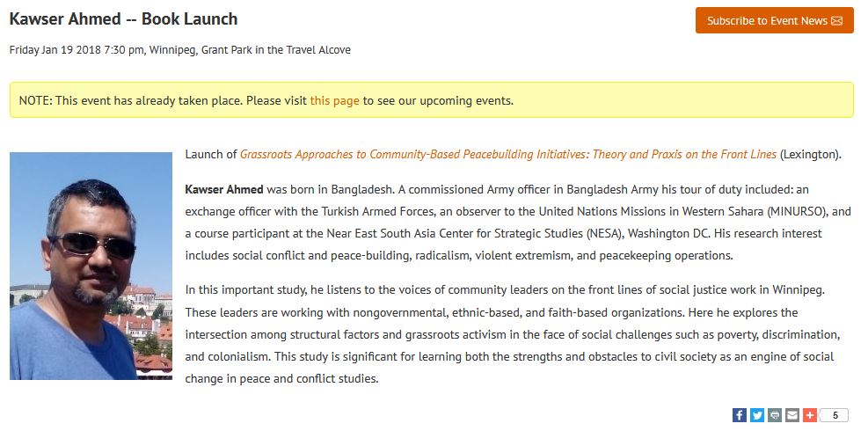Screen dimensions: 868x431
Task: Follow the "this page" upcoming events link
Action: tap(334, 100)
